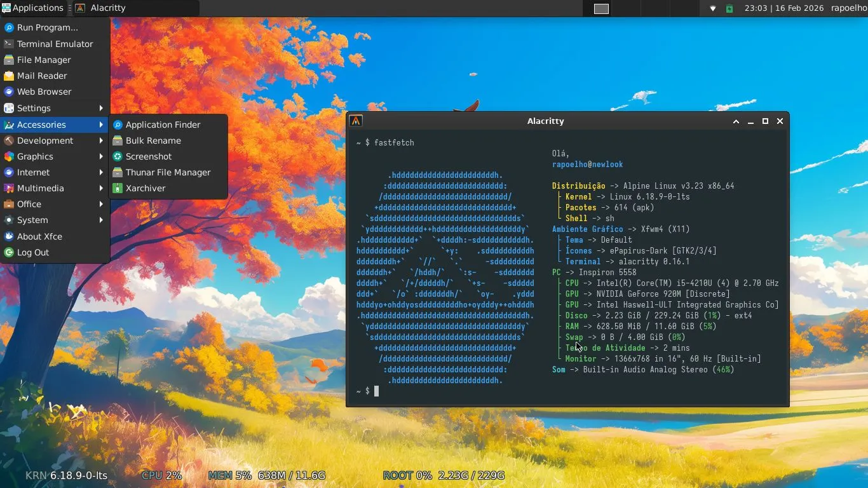Open the Applications menu button in the panel

33,8
